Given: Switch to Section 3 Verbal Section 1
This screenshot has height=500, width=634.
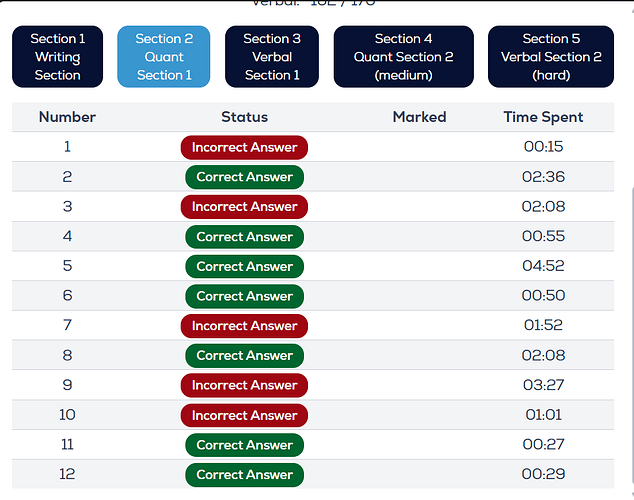Looking at the screenshot, I should click(272, 57).
